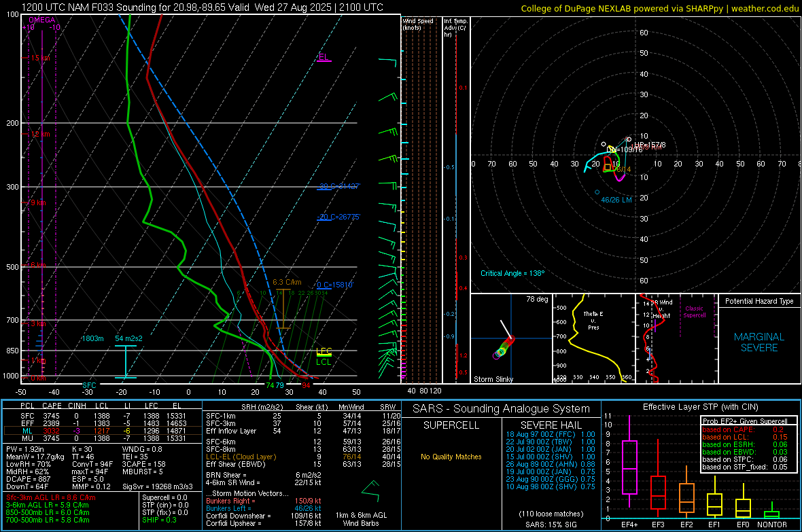
Task: Click the '10 Aug 98 00Z (SHV)' hail analog
Action: 551,486
